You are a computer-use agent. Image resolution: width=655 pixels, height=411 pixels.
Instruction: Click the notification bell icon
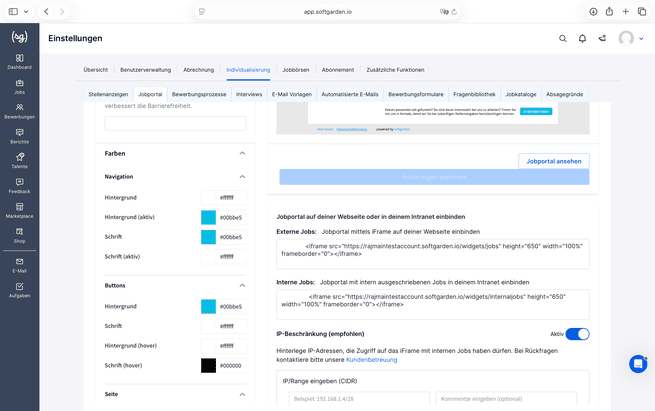(x=582, y=38)
